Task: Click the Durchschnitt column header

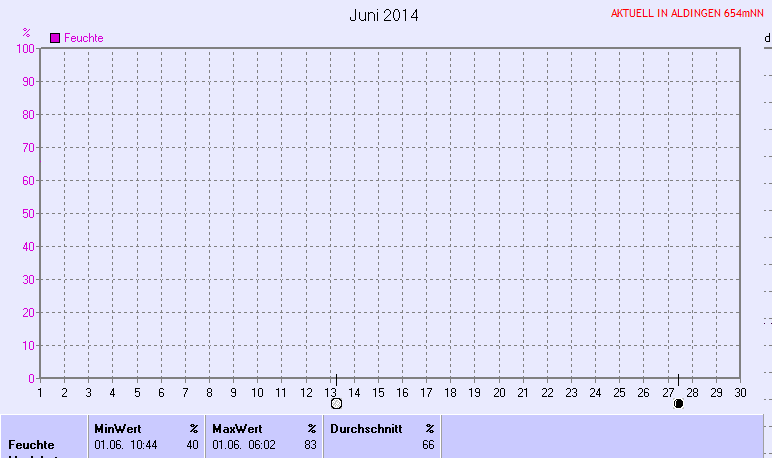Action: 366,428
